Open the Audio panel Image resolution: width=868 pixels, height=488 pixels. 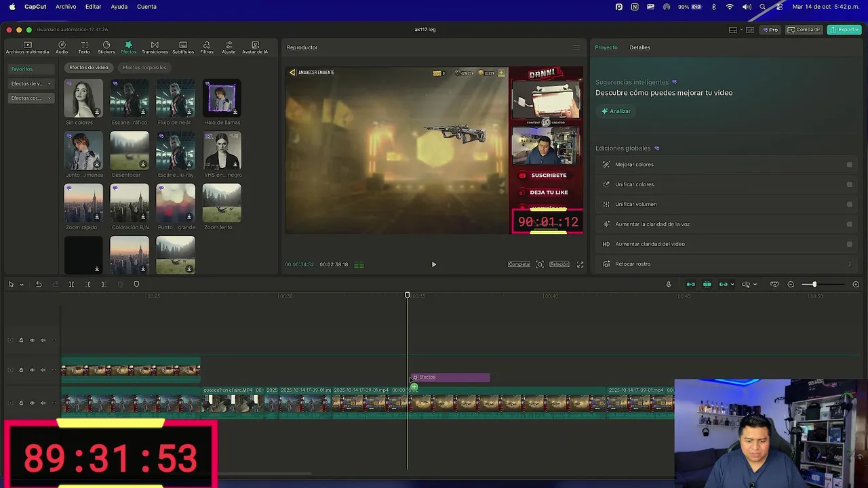[62, 47]
